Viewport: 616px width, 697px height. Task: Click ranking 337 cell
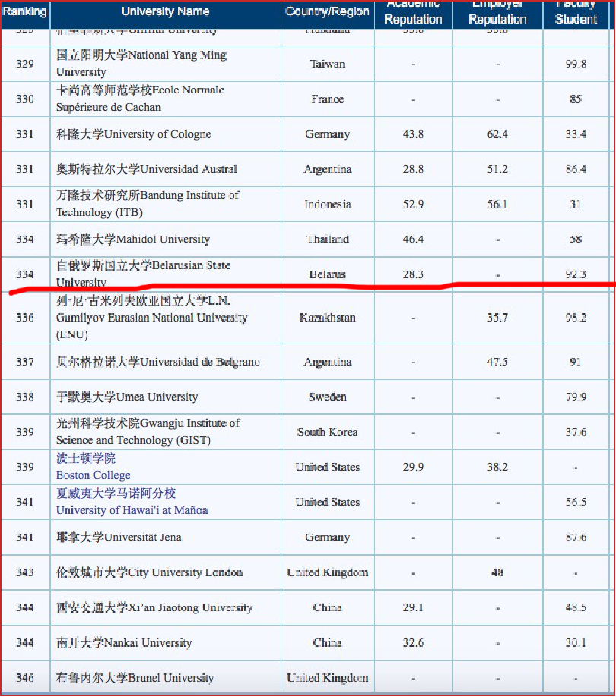pos(25,361)
